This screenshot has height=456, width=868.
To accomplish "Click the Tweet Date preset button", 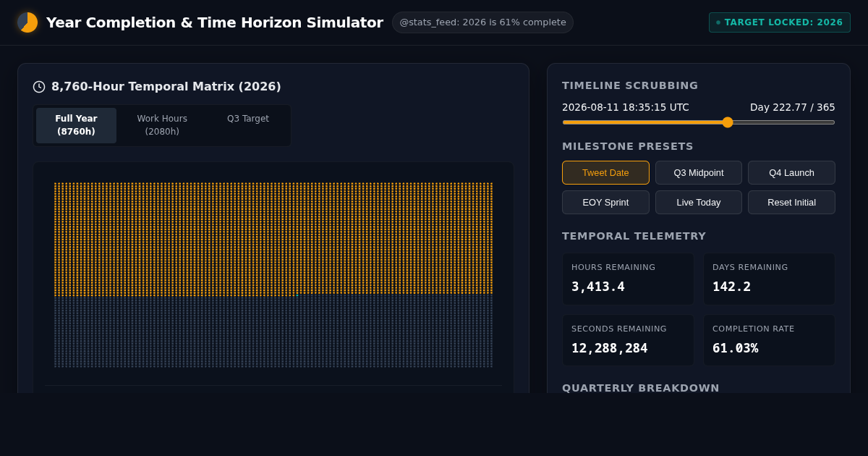I will click(x=605, y=173).
